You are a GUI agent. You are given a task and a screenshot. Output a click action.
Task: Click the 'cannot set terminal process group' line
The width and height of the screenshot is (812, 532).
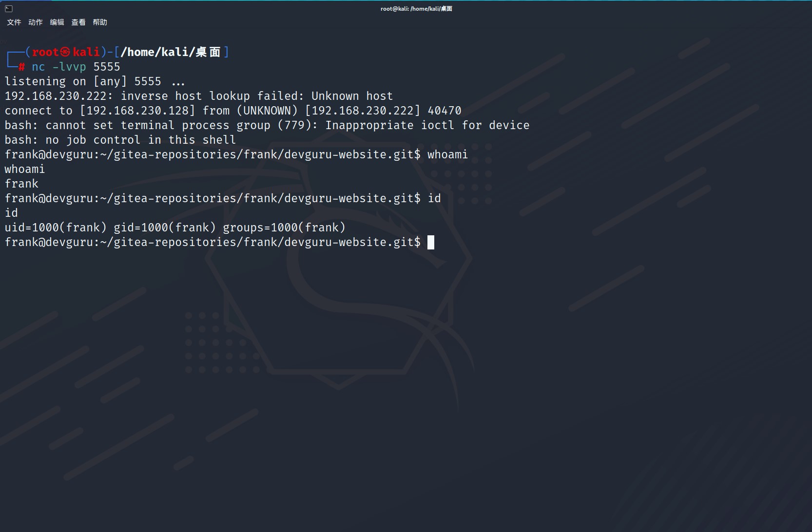pyautogui.click(x=267, y=125)
